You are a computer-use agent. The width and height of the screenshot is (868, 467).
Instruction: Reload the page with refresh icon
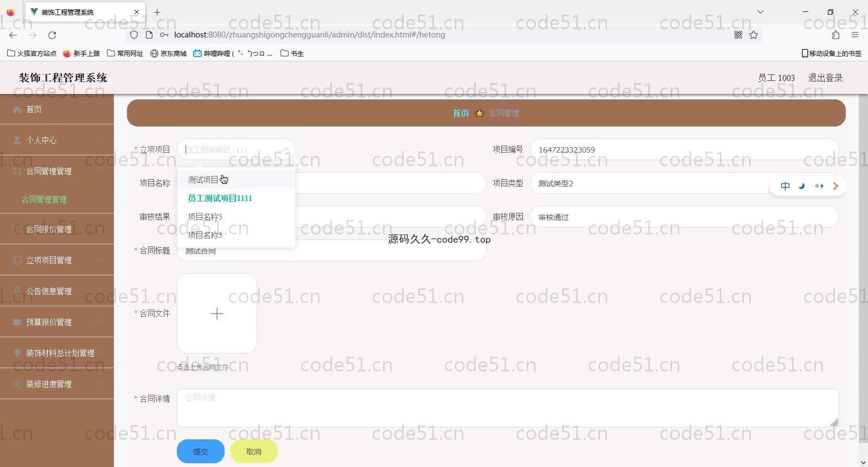click(52, 35)
